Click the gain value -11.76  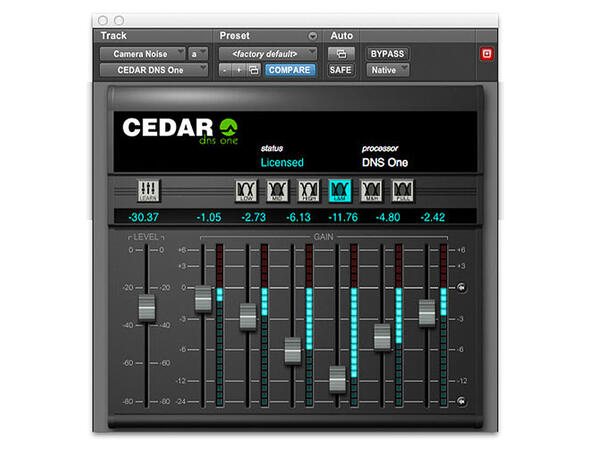(x=343, y=217)
